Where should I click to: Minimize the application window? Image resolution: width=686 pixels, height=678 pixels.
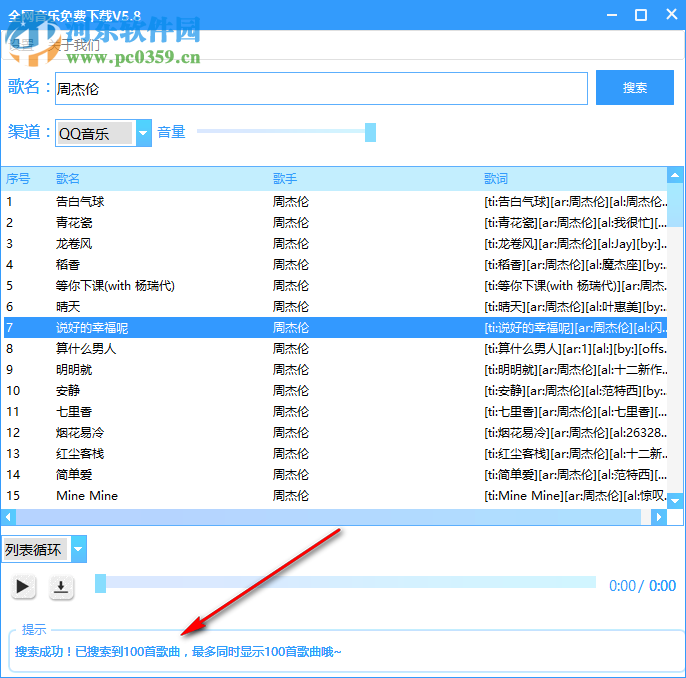612,15
